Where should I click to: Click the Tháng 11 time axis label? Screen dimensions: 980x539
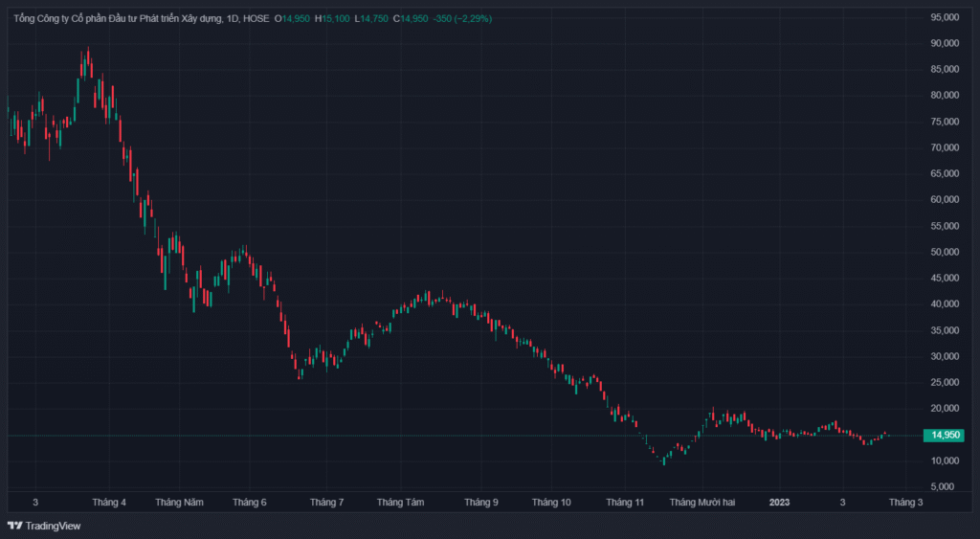coord(625,502)
